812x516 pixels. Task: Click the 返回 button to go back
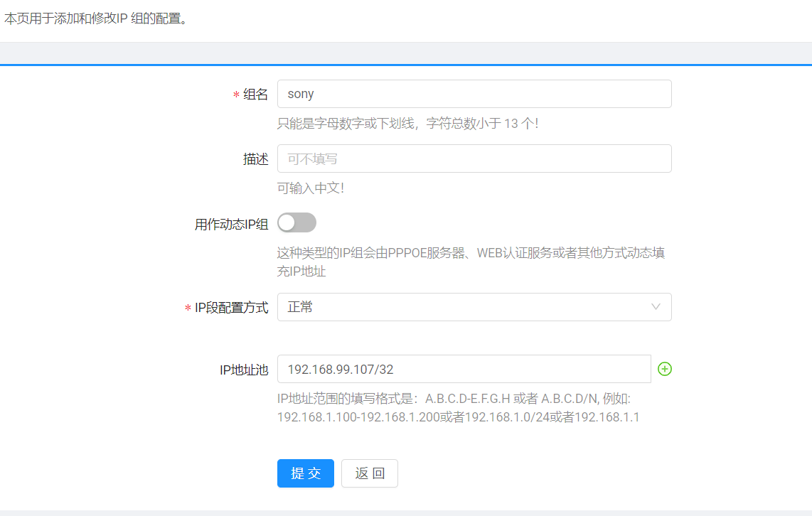pos(369,473)
